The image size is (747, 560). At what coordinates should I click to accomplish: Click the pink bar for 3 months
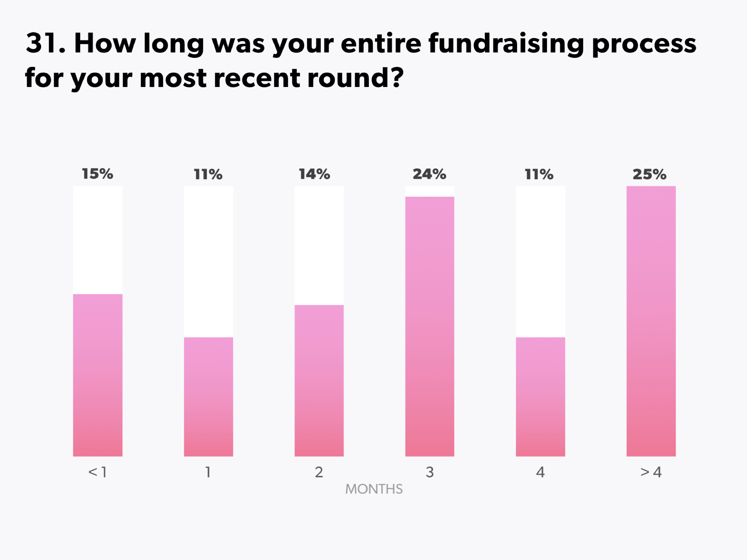[430, 326]
